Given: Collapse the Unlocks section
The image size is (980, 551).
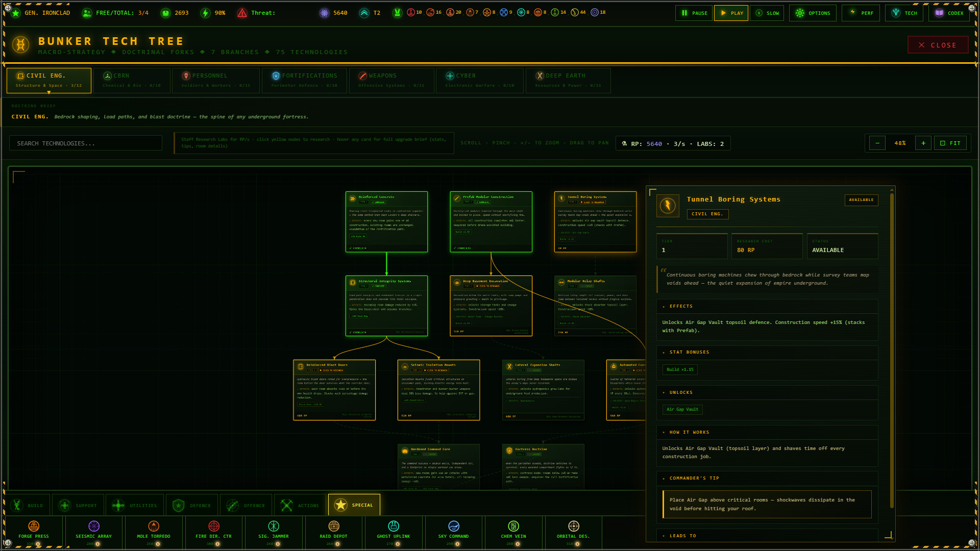Looking at the screenshot, I should 767,392.
